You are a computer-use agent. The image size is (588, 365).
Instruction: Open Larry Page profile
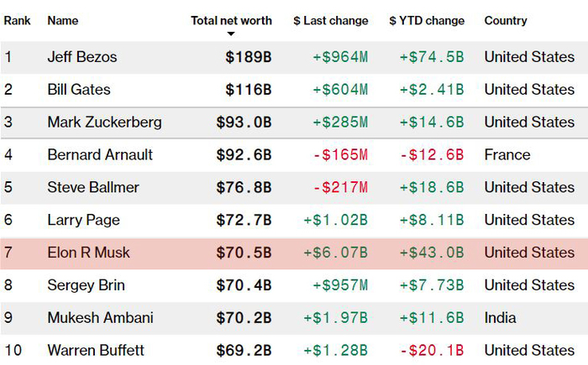83,220
